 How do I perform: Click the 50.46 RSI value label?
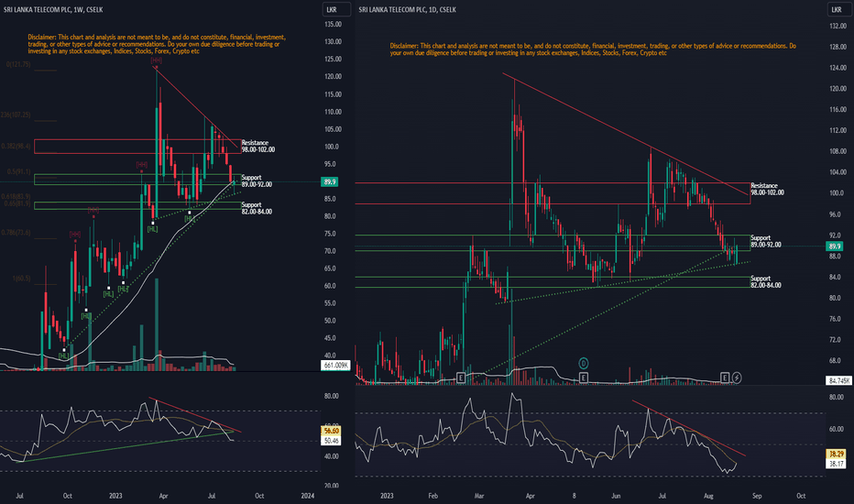[332, 440]
